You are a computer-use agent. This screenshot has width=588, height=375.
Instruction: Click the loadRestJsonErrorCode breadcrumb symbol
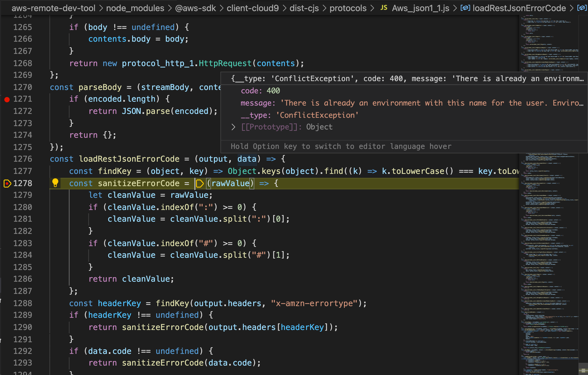[x=519, y=8]
